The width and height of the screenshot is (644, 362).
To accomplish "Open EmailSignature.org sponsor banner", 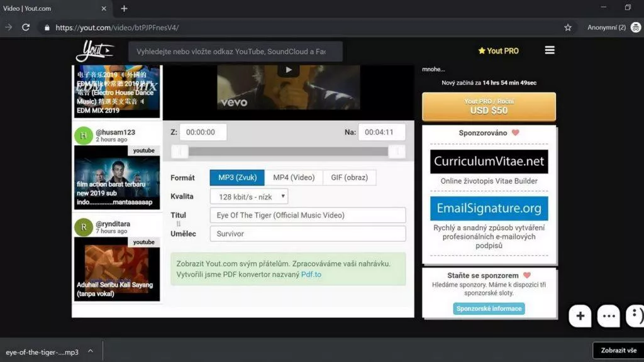I will 489,208.
